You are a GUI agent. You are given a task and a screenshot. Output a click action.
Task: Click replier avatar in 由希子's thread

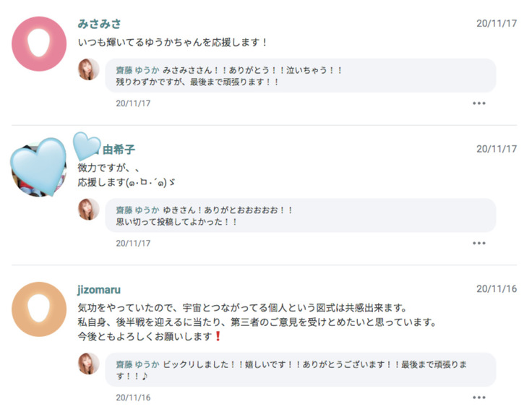[x=89, y=210]
